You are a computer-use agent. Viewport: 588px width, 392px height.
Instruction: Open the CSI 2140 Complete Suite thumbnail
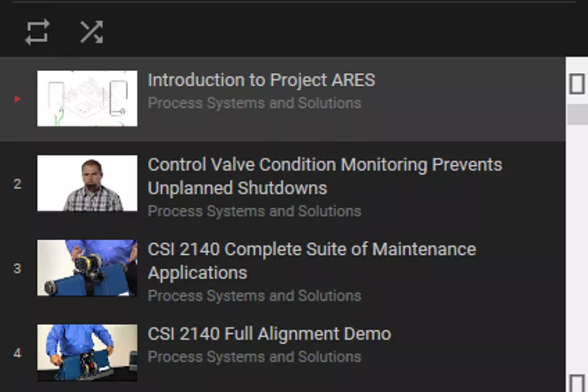[88, 268]
